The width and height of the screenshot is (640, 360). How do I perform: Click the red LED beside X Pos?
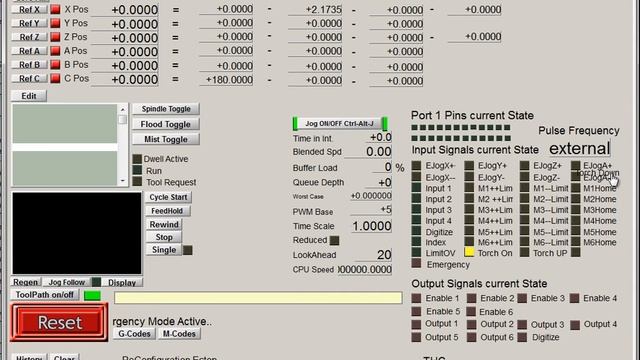coord(56,9)
